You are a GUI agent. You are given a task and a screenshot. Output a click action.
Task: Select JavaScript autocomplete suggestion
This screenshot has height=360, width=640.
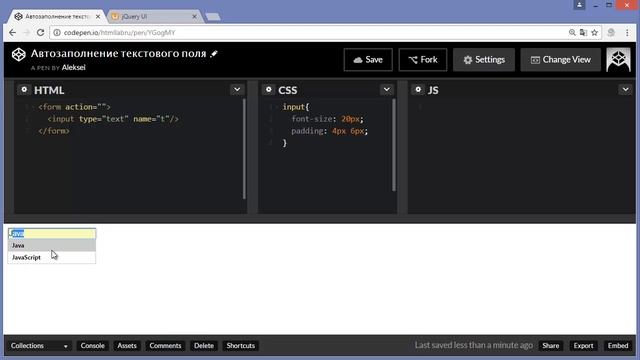pyautogui.click(x=52, y=257)
